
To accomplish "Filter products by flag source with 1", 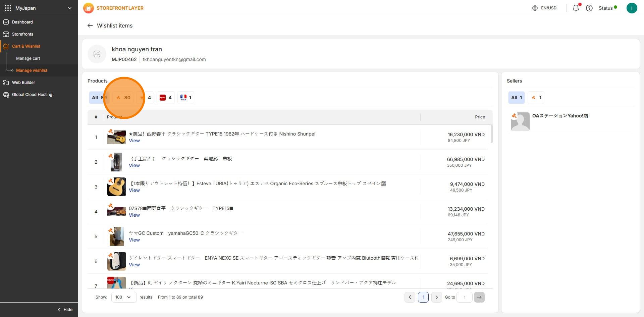I will click(186, 98).
